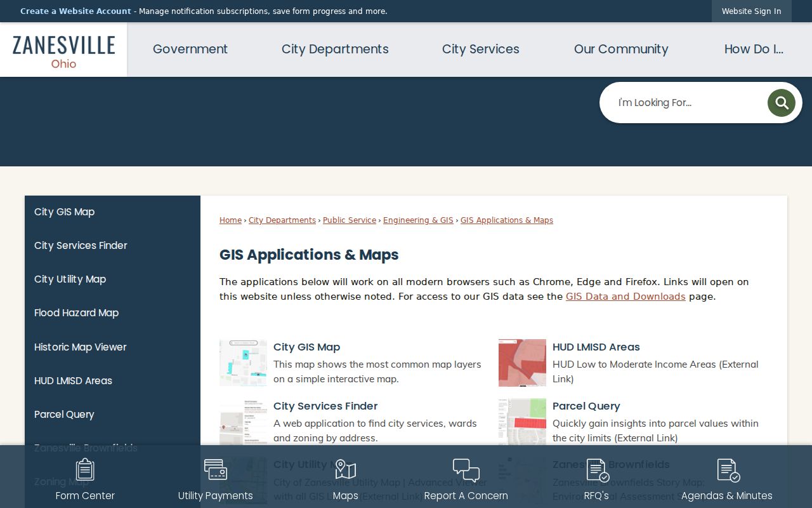
Task: Open Parcel Query thumbnail image
Action: [522, 422]
